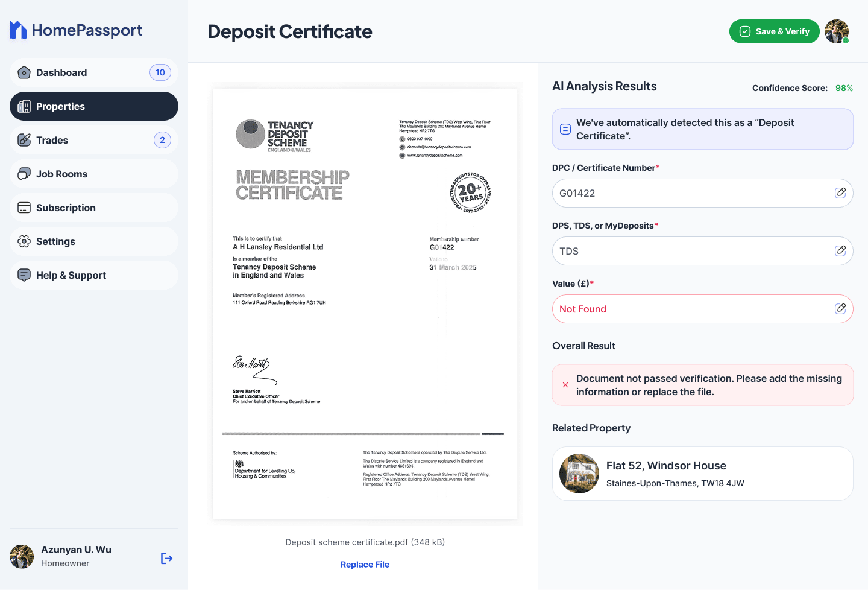Viewport: 868px width, 590px height.
Task: Open the Flat 52, Windsor House property card
Action: 703,474
